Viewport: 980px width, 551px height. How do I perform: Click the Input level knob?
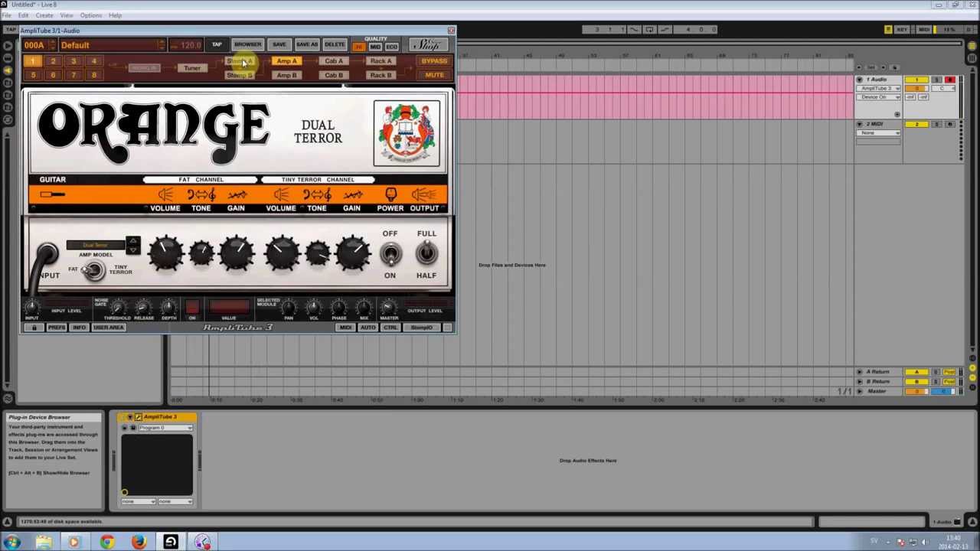31,308
